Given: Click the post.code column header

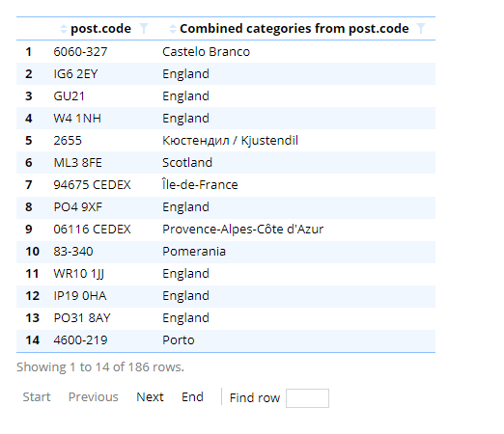Looking at the screenshot, I should [100, 29].
